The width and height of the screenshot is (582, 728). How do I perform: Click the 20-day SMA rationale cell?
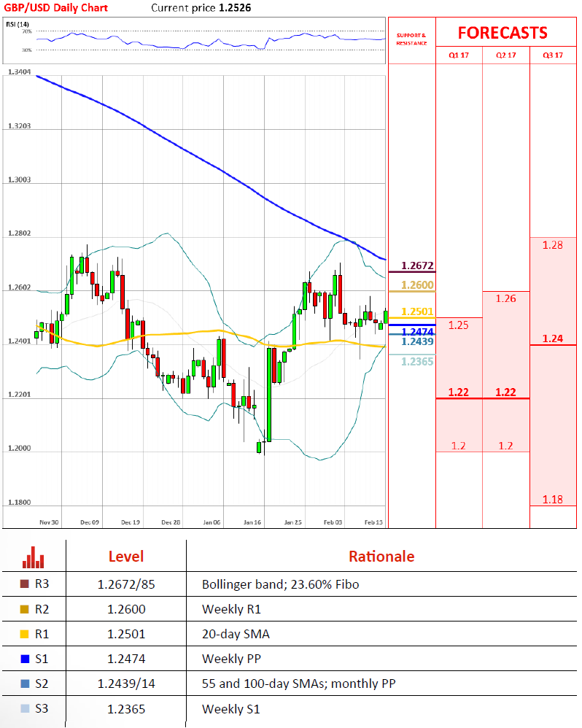click(236, 634)
